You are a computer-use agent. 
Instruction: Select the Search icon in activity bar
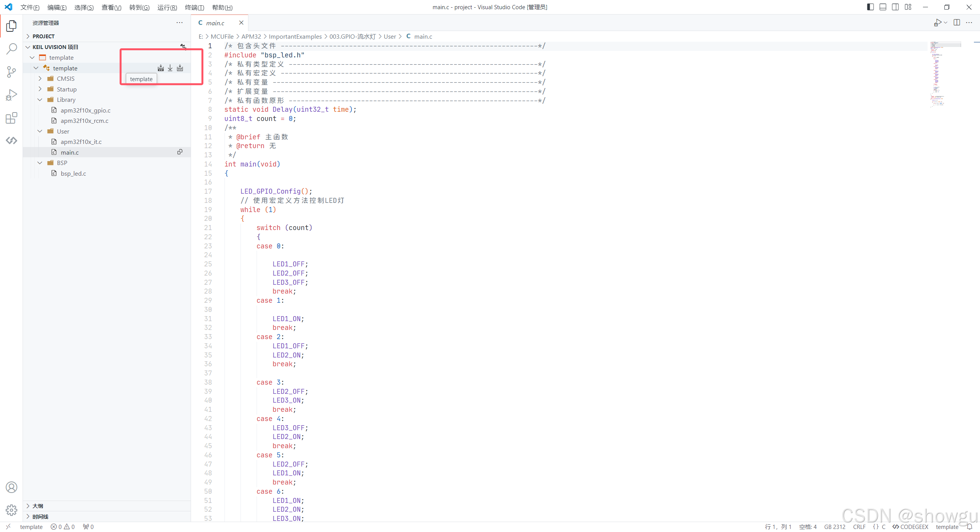tap(11, 49)
